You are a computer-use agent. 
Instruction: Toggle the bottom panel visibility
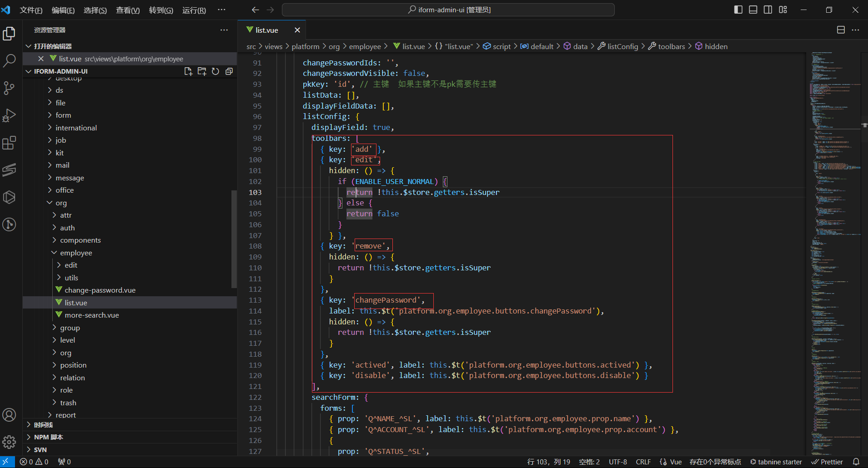[x=753, y=10]
